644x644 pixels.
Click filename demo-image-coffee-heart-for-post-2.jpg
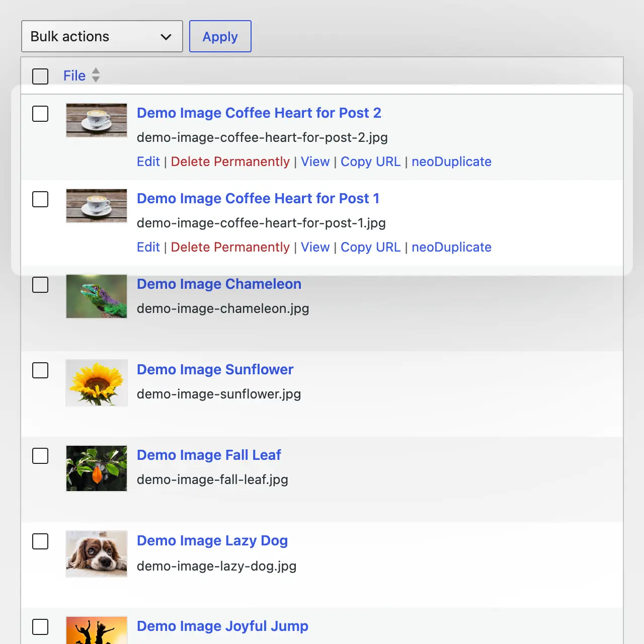click(262, 137)
